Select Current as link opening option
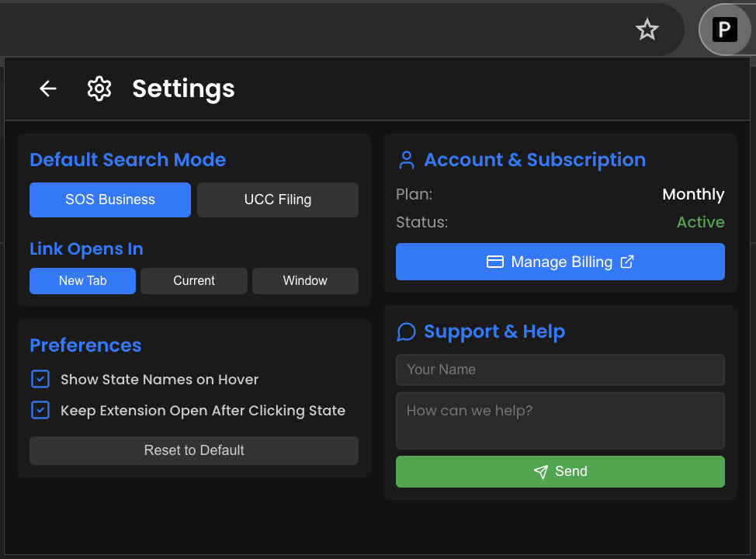Image resolution: width=756 pixels, height=559 pixels. tap(193, 280)
